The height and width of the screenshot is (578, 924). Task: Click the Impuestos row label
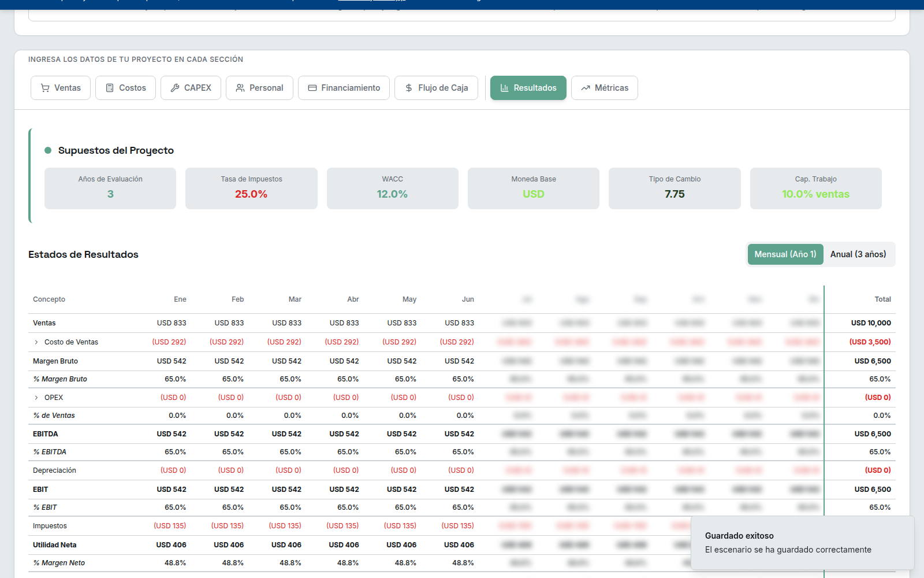pyautogui.click(x=50, y=526)
